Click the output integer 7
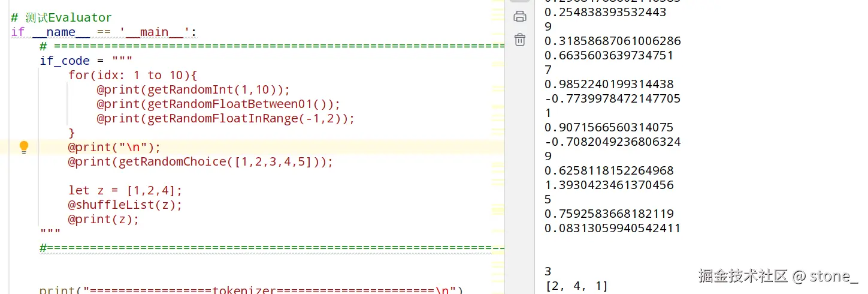 tap(548, 70)
